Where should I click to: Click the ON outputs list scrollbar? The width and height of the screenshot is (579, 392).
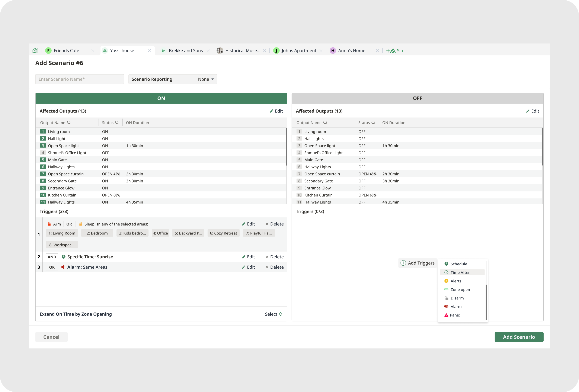286,147
